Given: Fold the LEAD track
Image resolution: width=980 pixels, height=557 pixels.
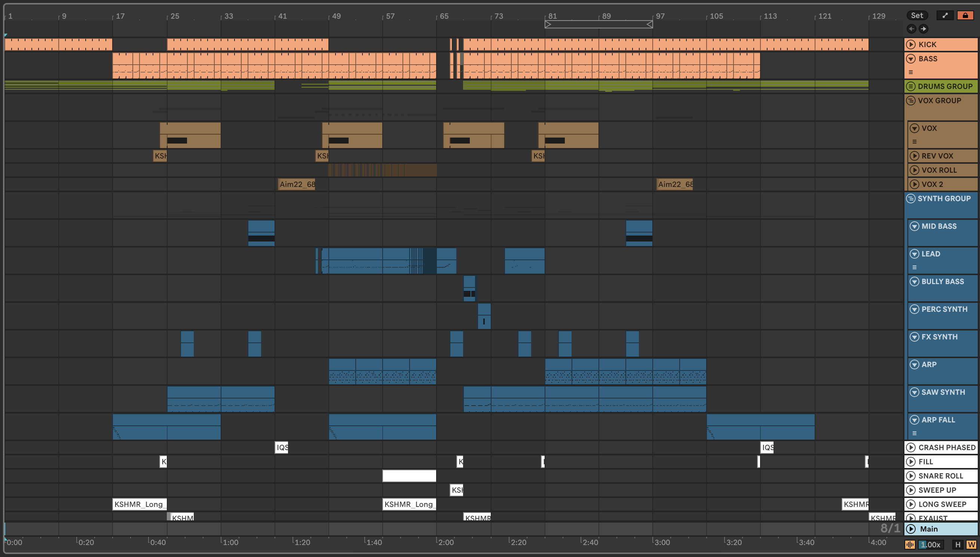Looking at the screenshot, I should (x=915, y=253).
